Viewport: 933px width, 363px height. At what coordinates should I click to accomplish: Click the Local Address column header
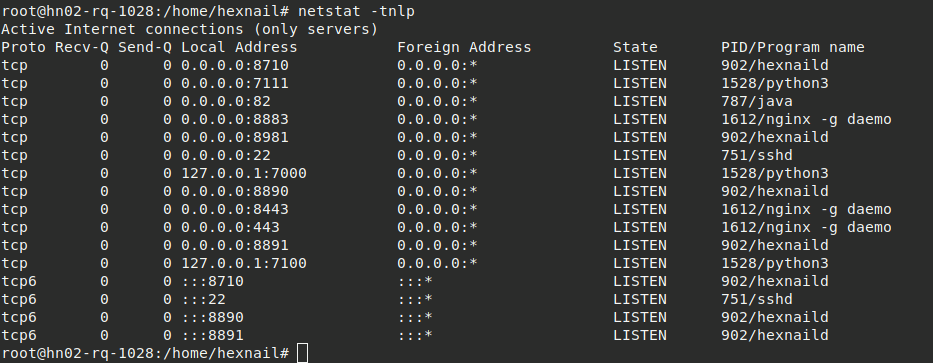click(x=239, y=48)
